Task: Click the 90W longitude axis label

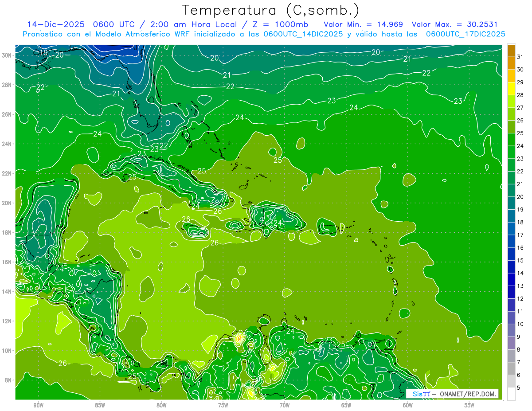Action: [x=38, y=405]
